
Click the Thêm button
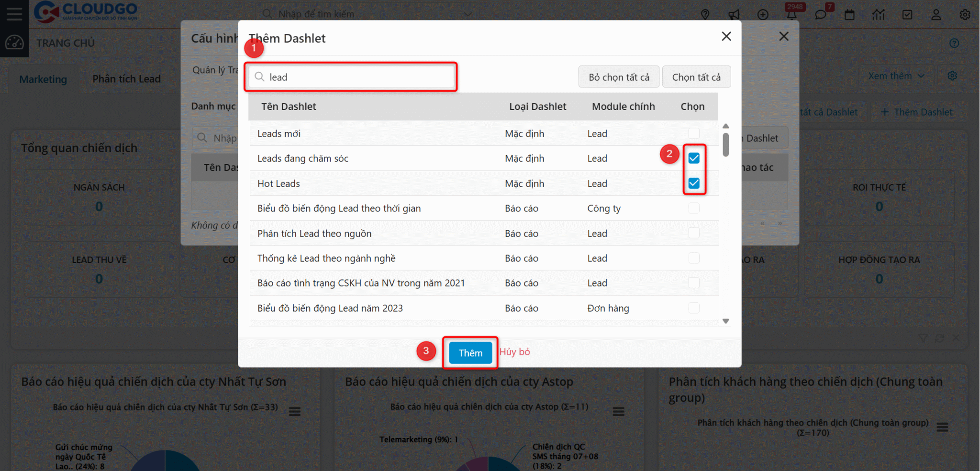click(x=470, y=353)
